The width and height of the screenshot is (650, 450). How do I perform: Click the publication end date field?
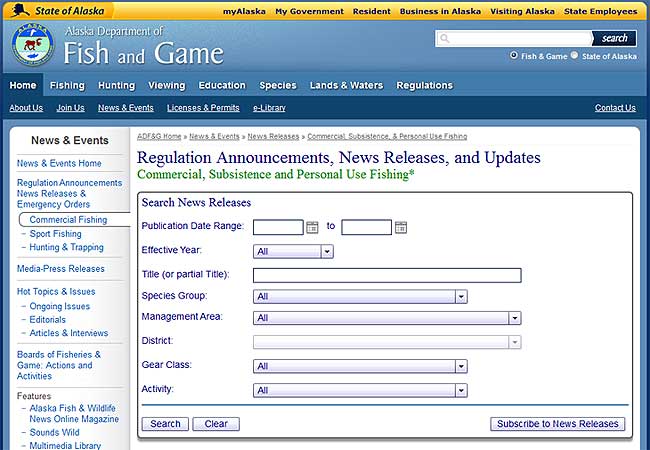pos(366,227)
